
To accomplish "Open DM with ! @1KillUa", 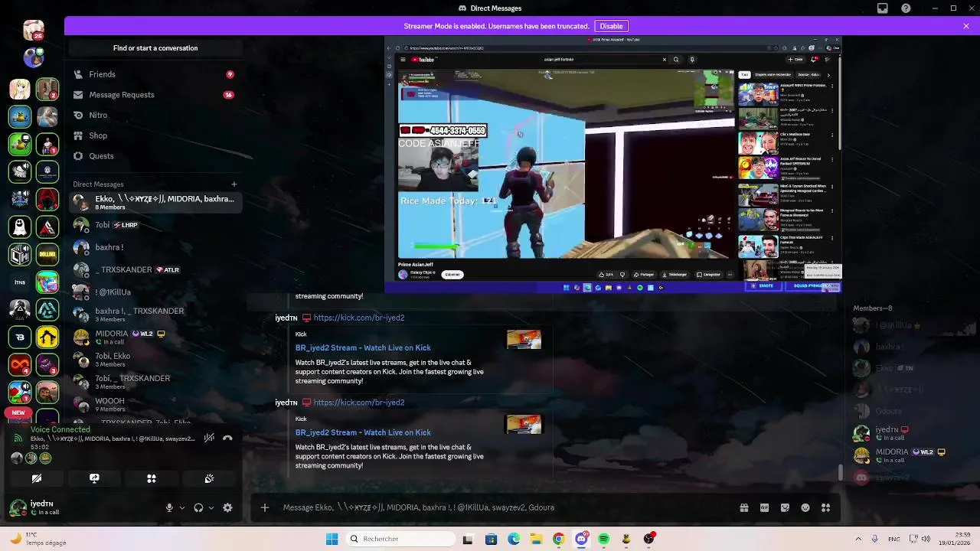I will pos(155,292).
